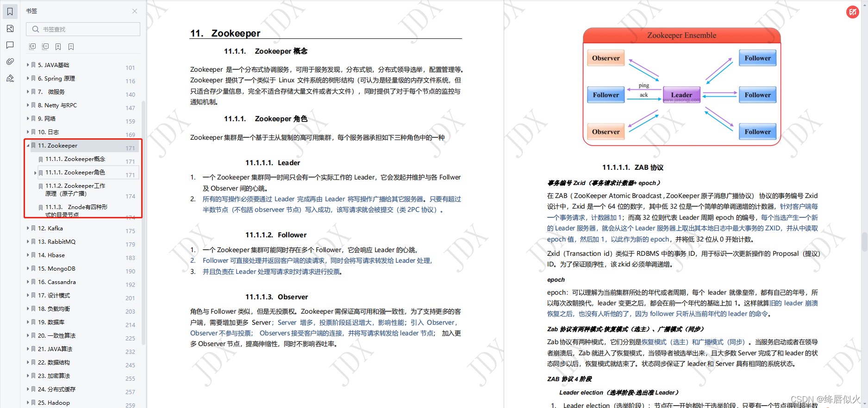The width and height of the screenshot is (868, 408).
Task: Jump to 21. JAVA算法 bookmark
Action: 55,349
